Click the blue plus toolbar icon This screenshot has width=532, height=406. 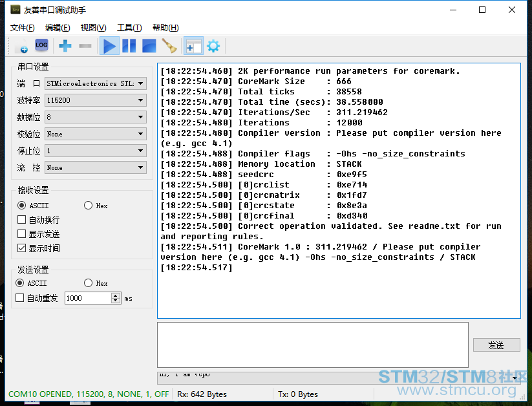point(65,46)
